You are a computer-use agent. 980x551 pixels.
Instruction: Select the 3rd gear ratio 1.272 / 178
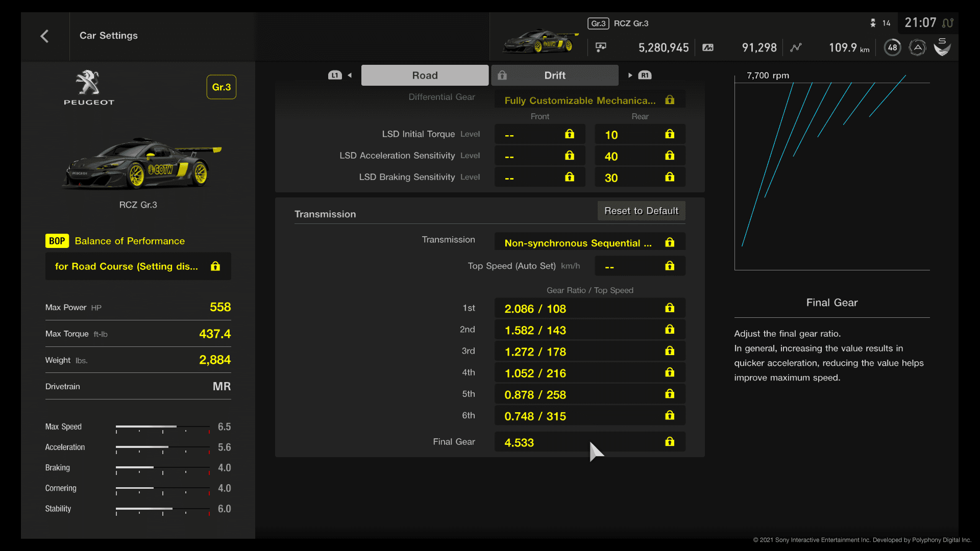(590, 351)
